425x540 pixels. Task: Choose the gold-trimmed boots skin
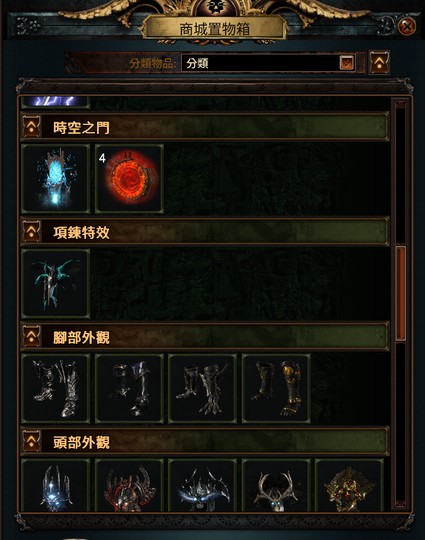(276, 388)
